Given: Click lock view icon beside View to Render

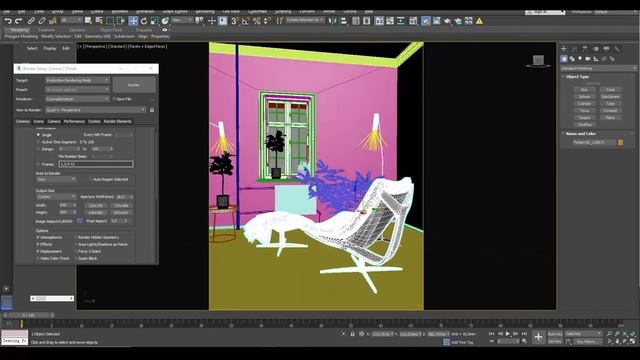Looking at the screenshot, I should (152, 110).
